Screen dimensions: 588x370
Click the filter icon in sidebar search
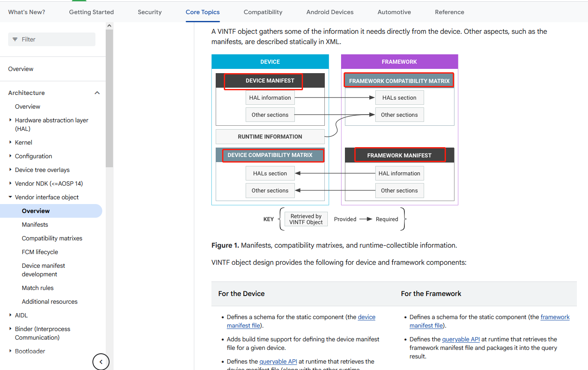(x=15, y=39)
